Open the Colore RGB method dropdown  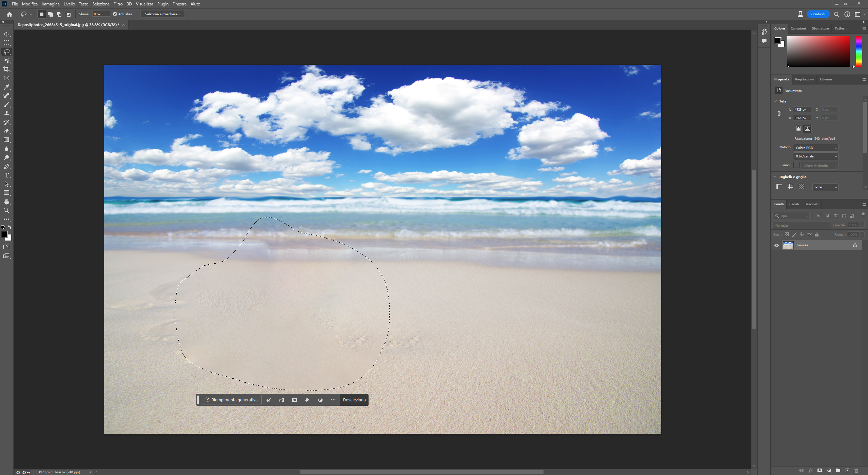click(x=815, y=148)
